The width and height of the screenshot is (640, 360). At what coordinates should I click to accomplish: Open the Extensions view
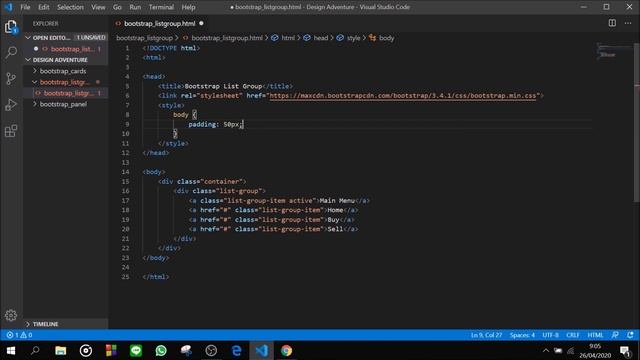[11, 131]
